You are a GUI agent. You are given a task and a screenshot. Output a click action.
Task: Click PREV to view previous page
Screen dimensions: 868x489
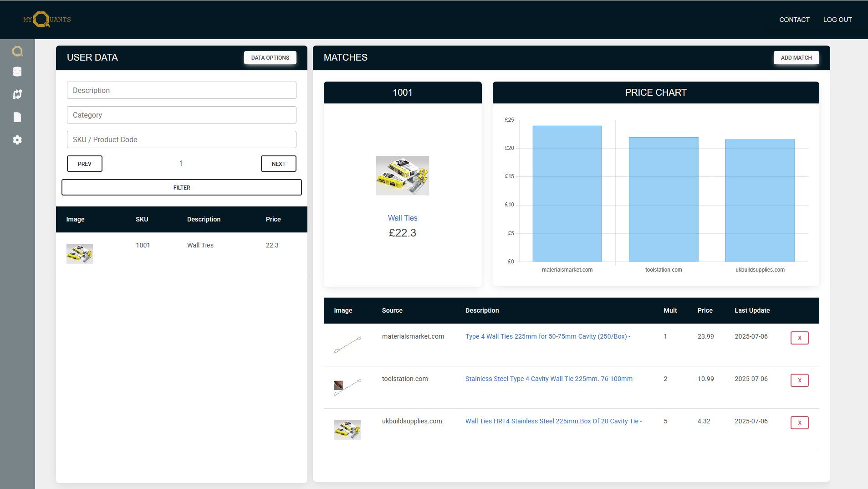coord(84,164)
